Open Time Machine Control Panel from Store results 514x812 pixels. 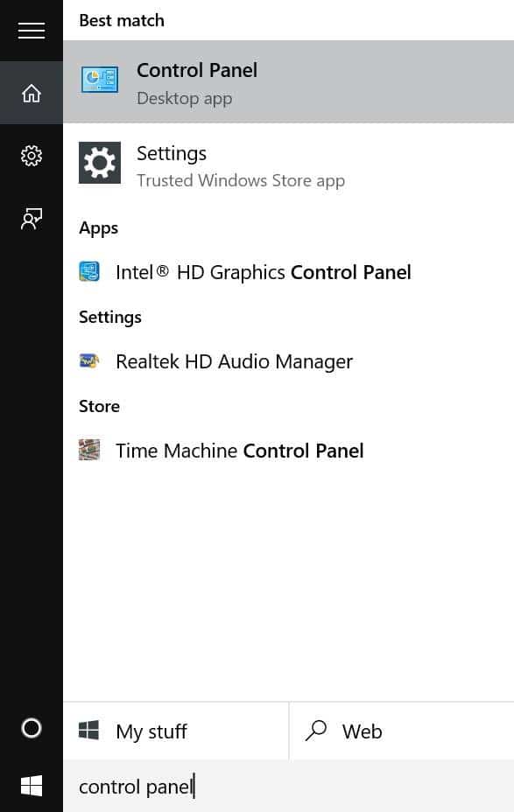[x=240, y=450]
